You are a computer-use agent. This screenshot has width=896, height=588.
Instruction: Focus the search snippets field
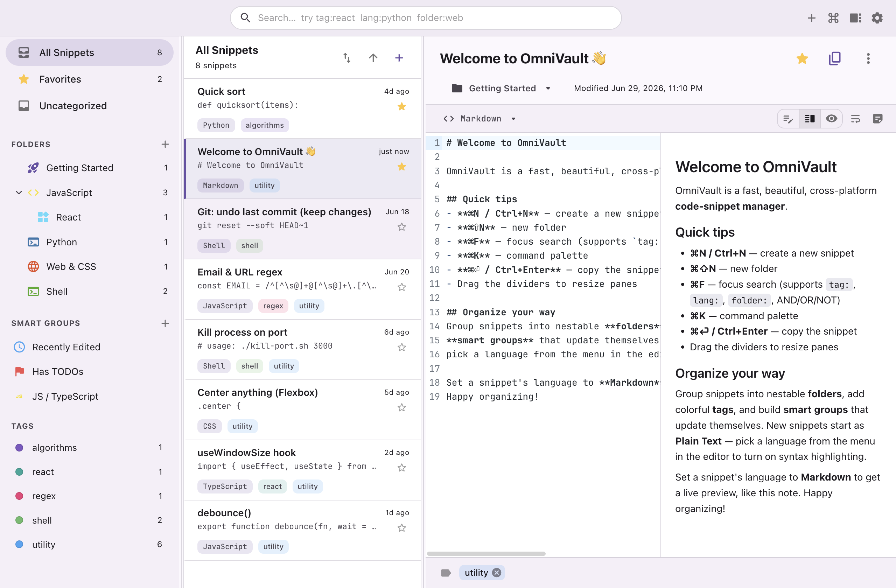tap(425, 18)
